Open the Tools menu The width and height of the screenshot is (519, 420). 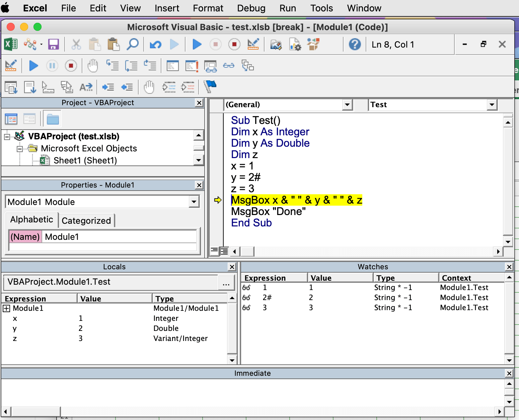tap(321, 8)
